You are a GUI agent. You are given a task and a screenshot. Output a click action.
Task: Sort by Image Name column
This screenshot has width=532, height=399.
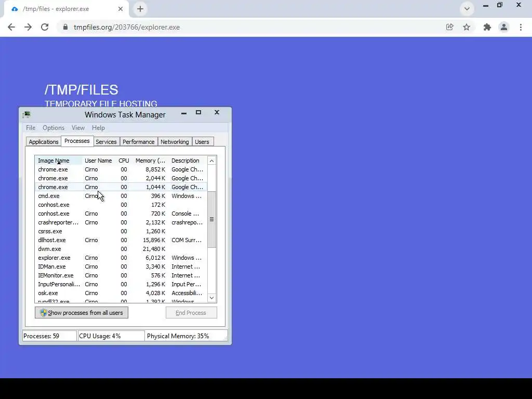58,161
